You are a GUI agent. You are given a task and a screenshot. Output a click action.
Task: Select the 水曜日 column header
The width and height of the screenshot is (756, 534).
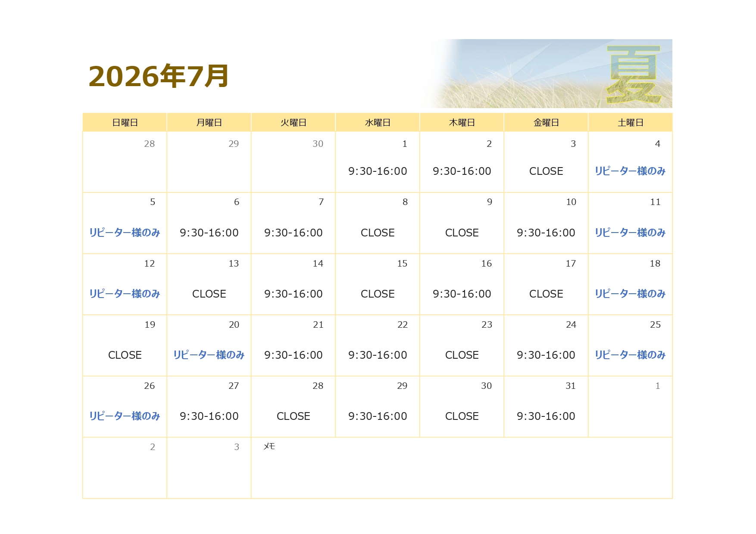[378, 123]
